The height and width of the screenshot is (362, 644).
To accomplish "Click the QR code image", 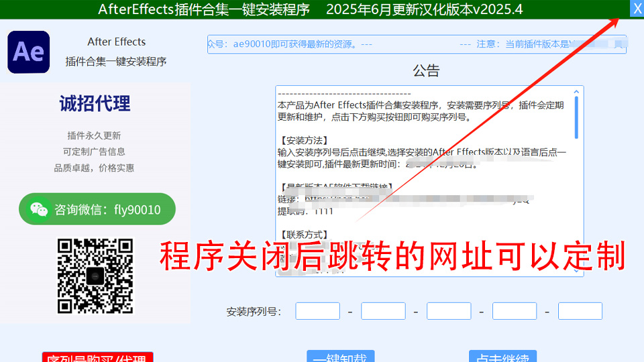I will pyautogui.click(x=95, y=276).
